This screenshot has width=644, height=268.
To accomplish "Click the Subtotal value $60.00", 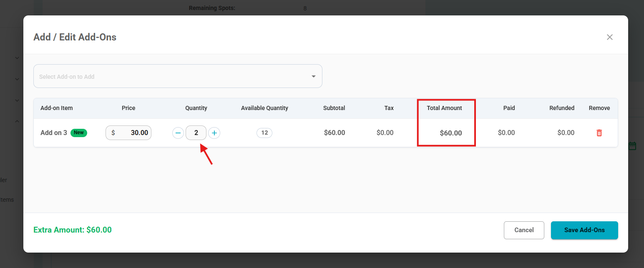I will pos(335,133).
